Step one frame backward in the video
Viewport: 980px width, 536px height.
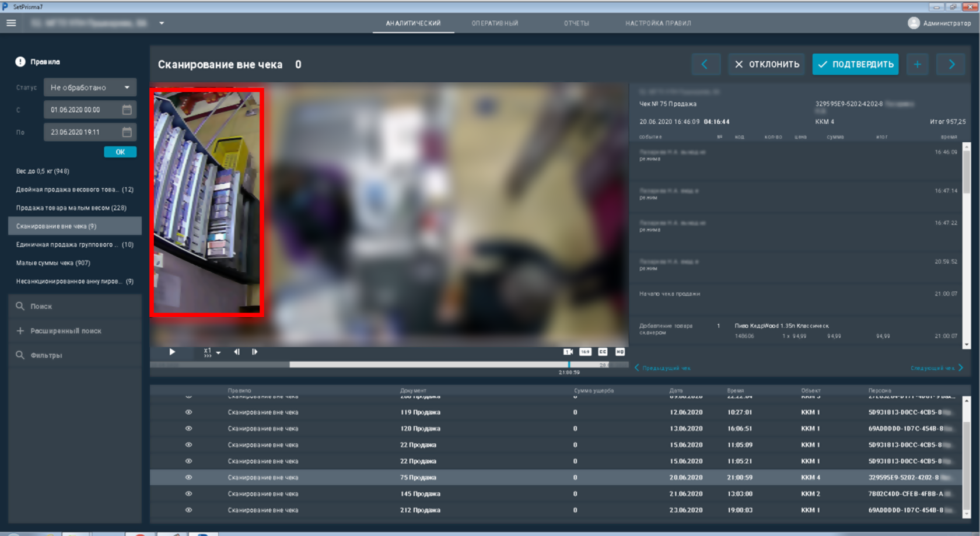(237, 352)
